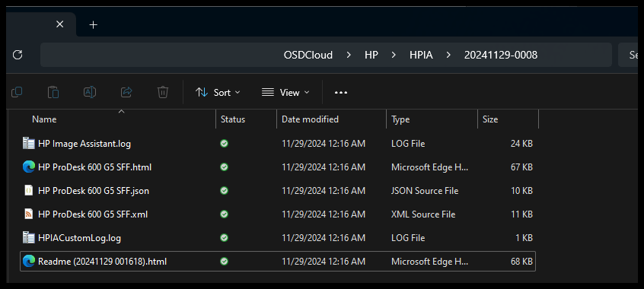Click Edge icon of Readme html file
This screenshot has width=644, height=289.
point(29,261)
